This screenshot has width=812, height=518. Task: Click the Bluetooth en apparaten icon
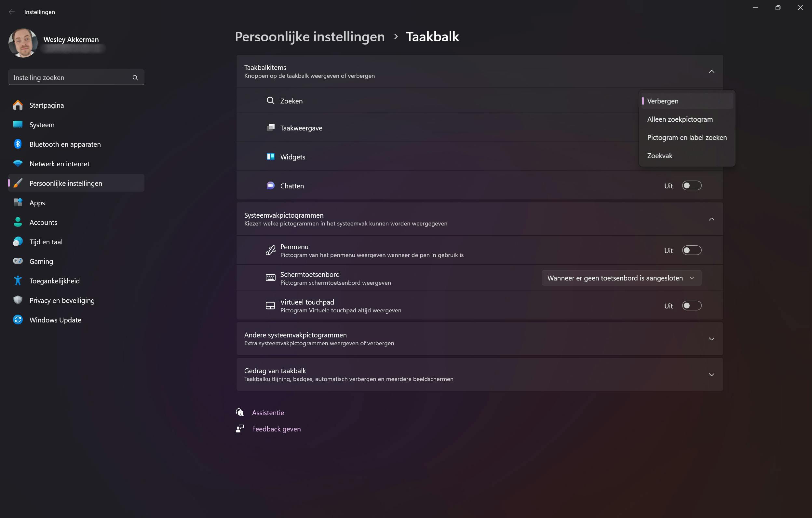click(18, 144)
